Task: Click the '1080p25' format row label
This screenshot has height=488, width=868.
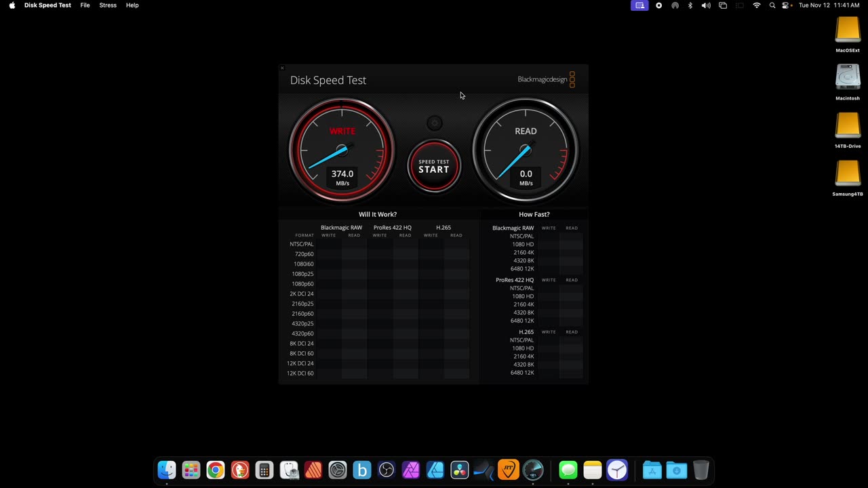Action: click(x=303, y=274)
